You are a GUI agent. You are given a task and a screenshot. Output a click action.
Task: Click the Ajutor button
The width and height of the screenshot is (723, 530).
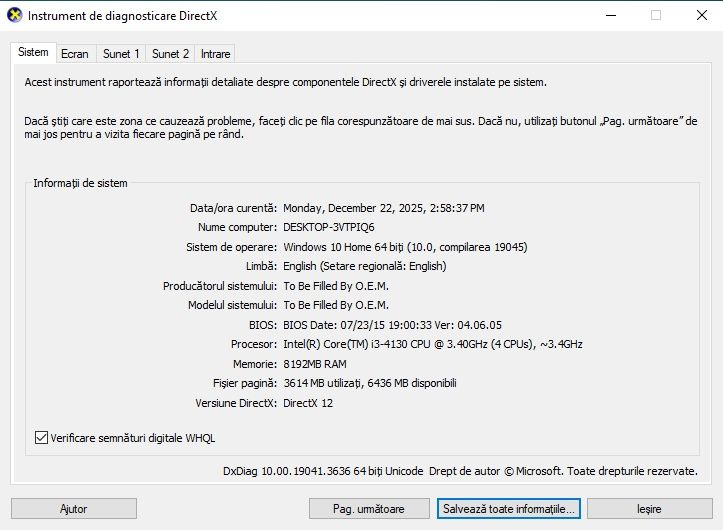point(74,509)
